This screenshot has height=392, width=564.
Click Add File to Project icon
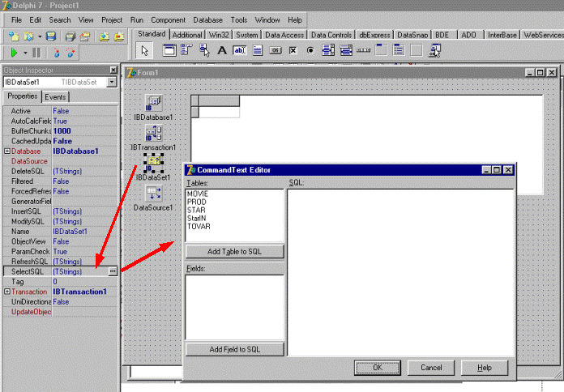pyautogui.click(x=105, y=36)
